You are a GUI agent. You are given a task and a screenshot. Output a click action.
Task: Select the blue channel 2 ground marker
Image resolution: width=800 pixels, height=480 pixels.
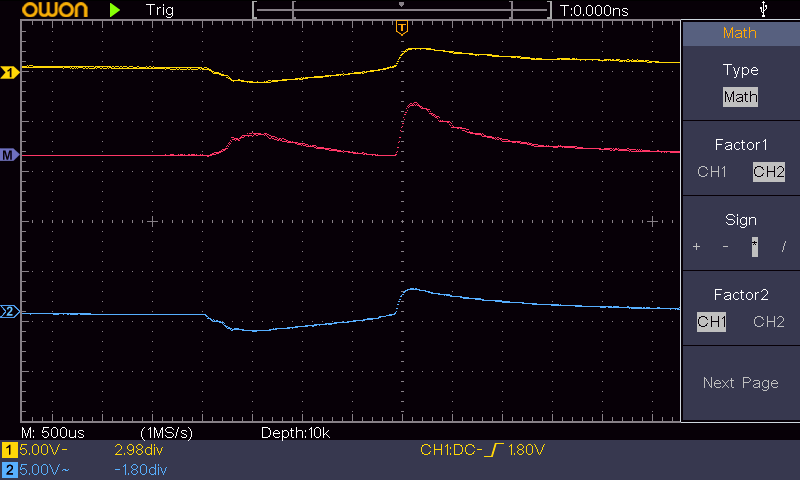10,313
